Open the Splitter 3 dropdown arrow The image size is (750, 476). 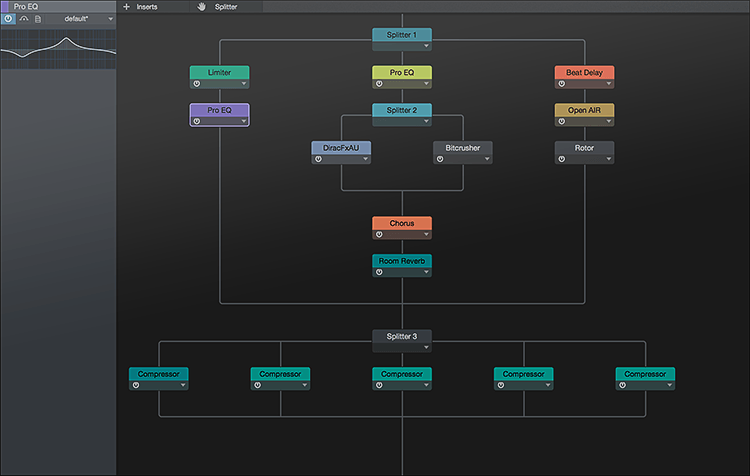pyautogui.click(x=426, y=347)
